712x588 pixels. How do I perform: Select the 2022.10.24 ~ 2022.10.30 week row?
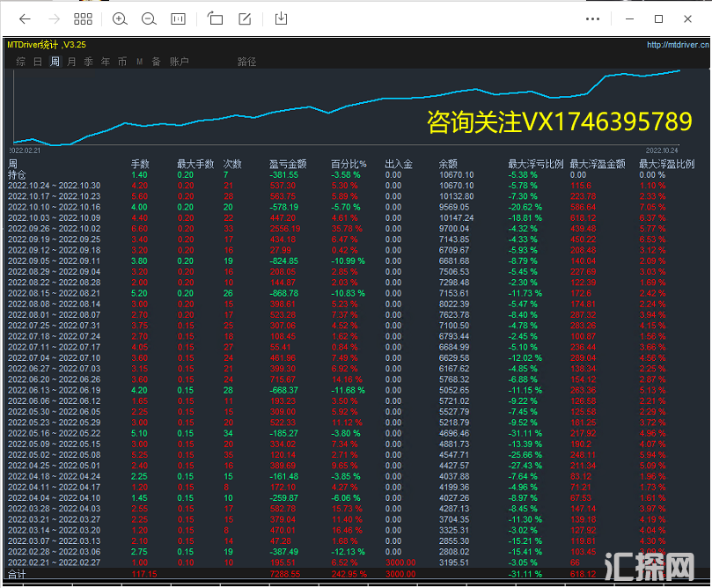tap(54, 186)
